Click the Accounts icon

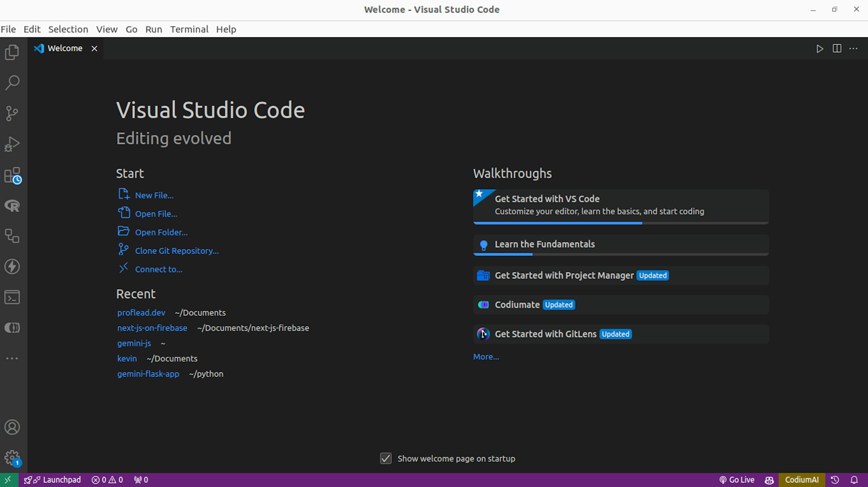(x=12, y=427)
